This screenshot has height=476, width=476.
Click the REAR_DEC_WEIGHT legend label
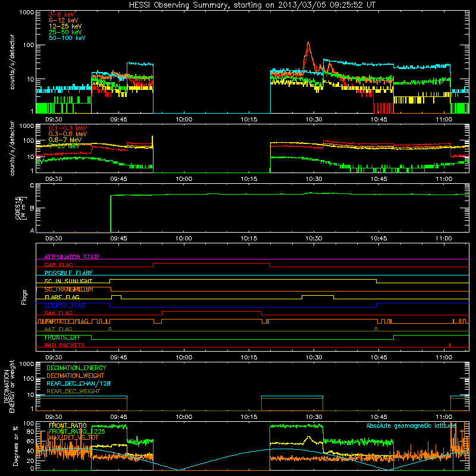tap(73, 392)
